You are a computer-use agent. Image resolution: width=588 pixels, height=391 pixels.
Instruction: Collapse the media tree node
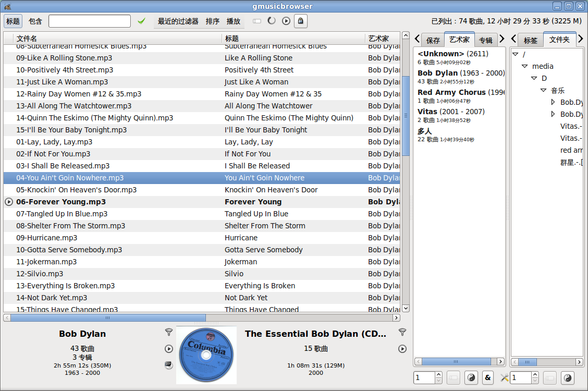(524, 66)
